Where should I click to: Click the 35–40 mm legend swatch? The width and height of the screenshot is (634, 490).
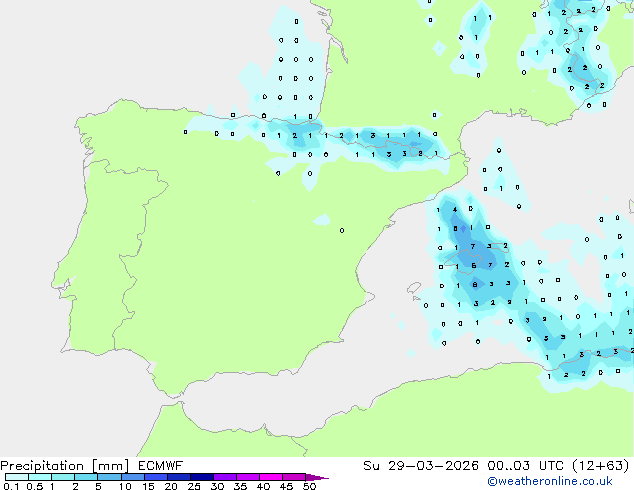pos(247,477)
